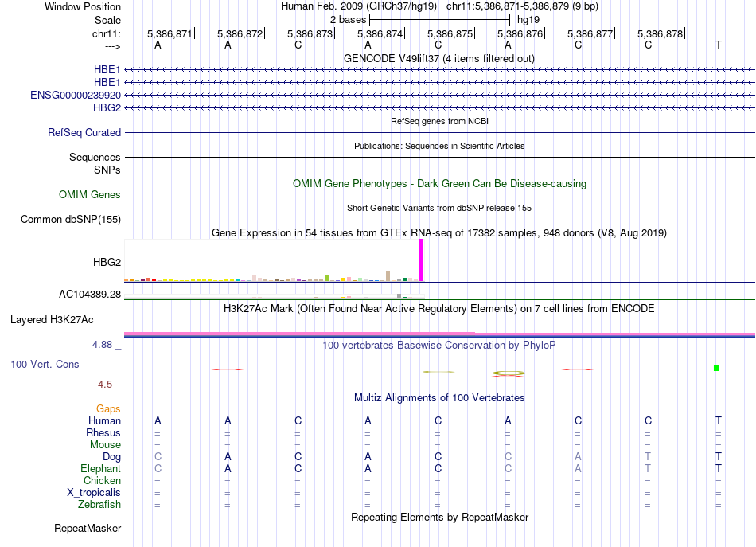756x547 pixels.
Task: Open Repeating Elements by RepeatMasker title
Action: click(439, 518)
